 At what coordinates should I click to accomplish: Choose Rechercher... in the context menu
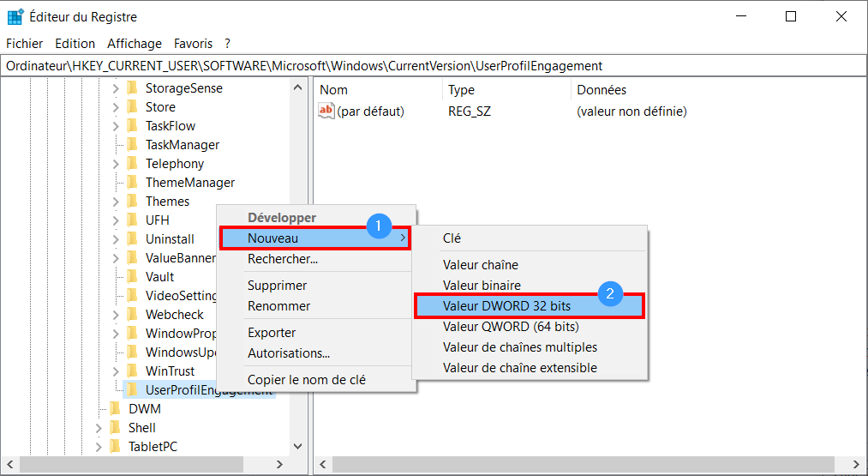315,259
